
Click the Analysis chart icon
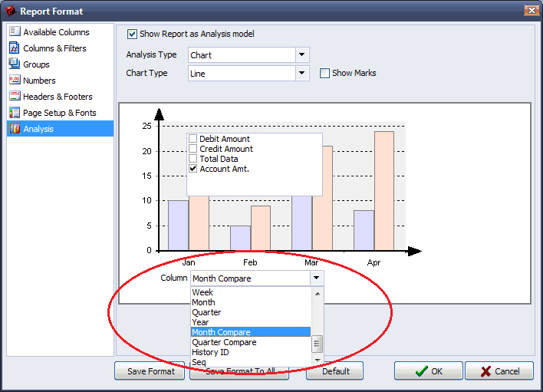(15, 129)
